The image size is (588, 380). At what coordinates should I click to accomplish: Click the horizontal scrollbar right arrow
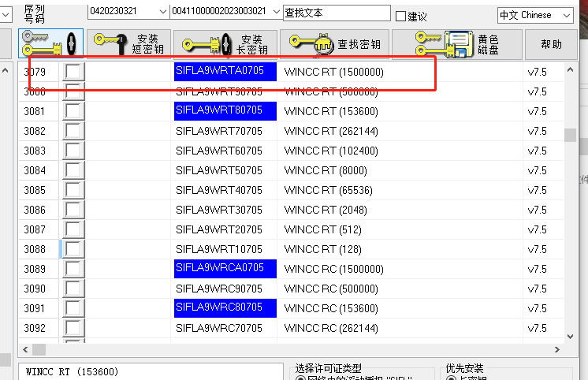coord(556,349)
